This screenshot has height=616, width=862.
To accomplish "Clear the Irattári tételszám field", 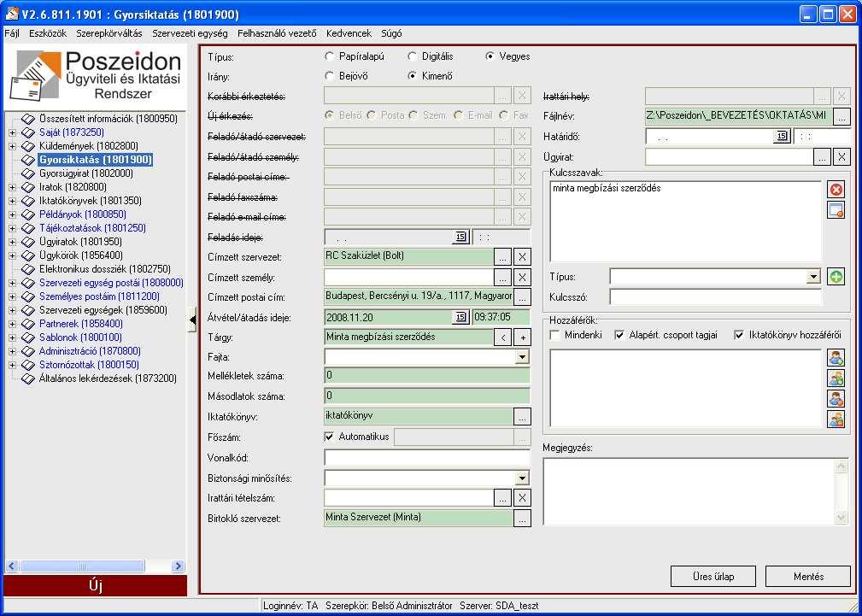I will point(522,498).
